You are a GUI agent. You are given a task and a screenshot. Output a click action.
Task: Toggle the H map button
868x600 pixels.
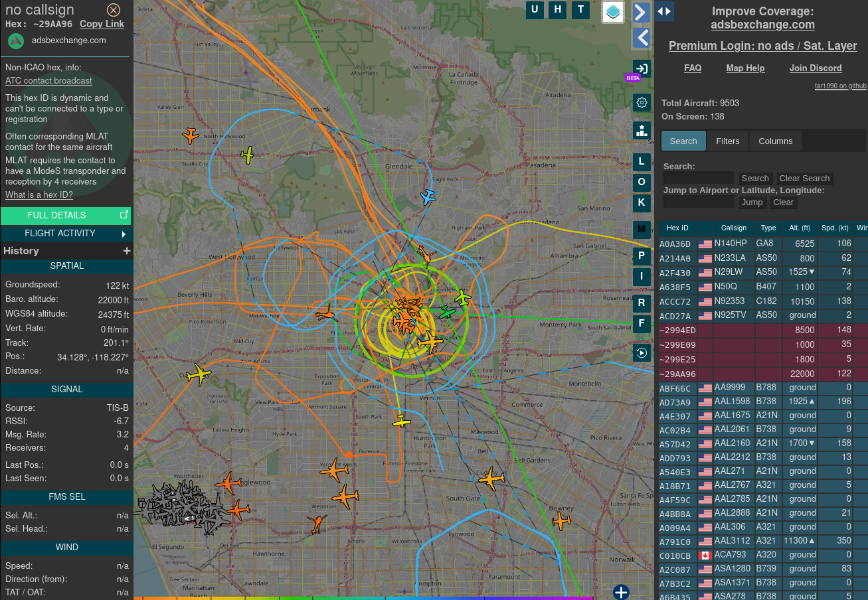[558, 9]
